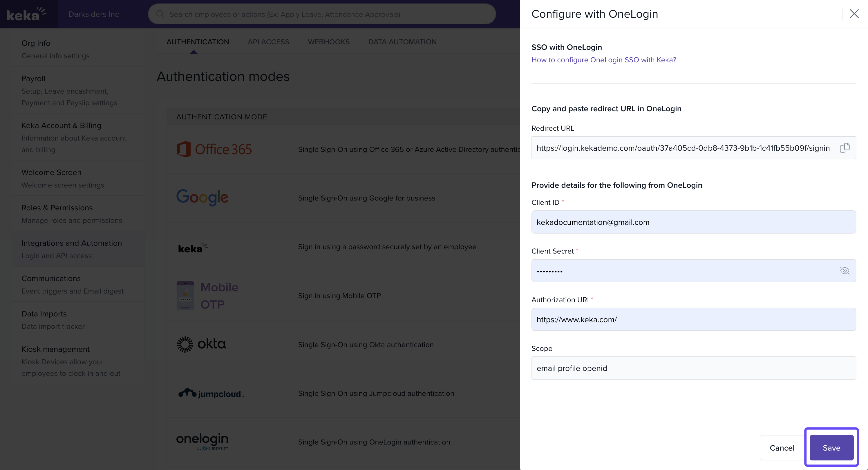The width and height of the screenshot is (868, 470).
Task: Click the search magnifier icon
Action: pyautogui.click(x=160, y=14)
